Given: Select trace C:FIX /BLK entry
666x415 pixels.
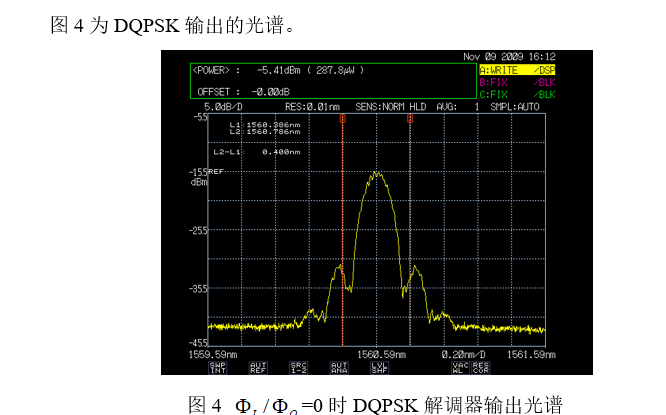Looking at the screenshot, I should [517, 94].
